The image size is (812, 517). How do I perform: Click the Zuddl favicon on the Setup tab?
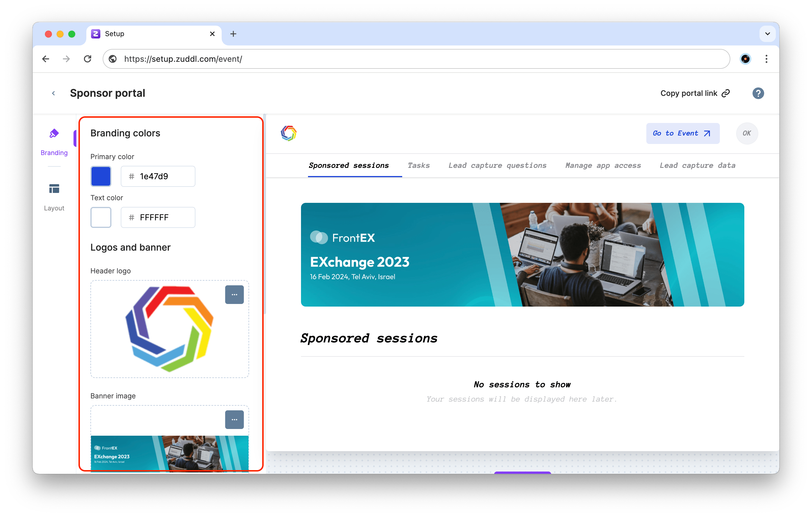point(95,34)
